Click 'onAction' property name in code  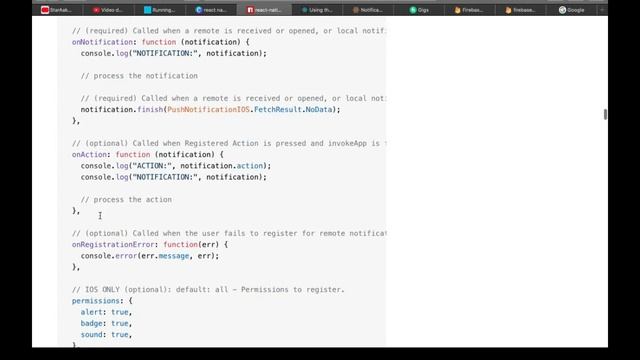tap(89, 155)
